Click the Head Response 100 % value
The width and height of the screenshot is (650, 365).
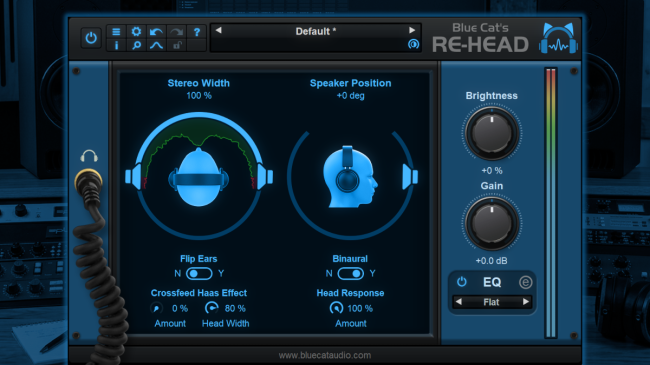click(x=360, y=308)
